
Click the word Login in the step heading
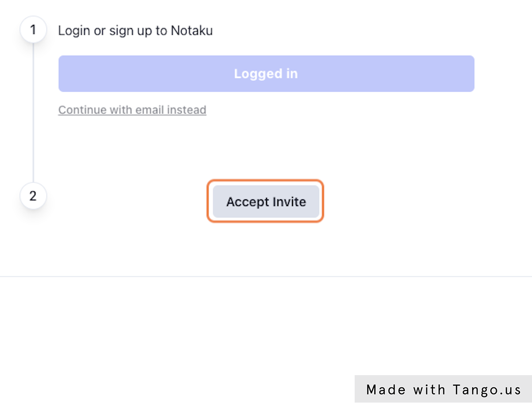click(74, 31)
